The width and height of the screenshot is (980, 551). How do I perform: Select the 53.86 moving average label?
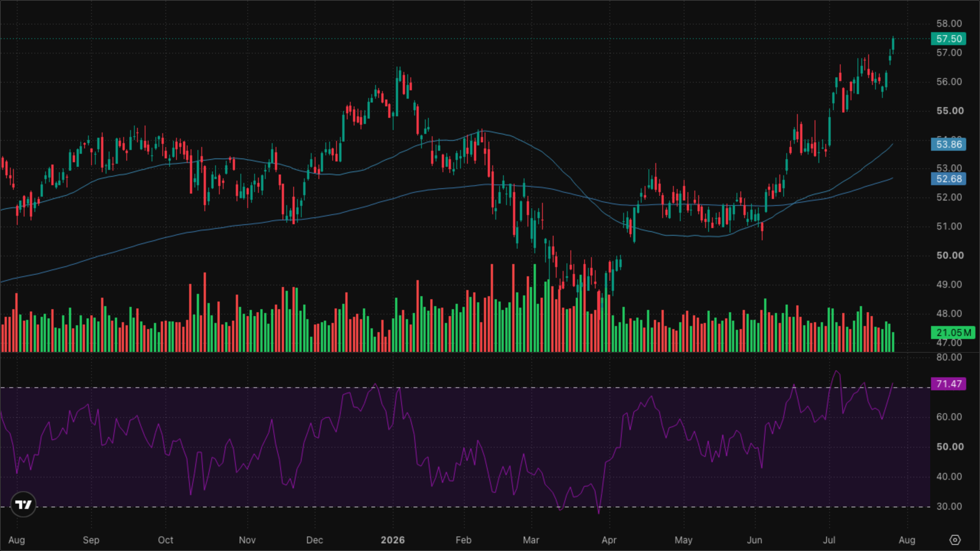pos(949,144)
